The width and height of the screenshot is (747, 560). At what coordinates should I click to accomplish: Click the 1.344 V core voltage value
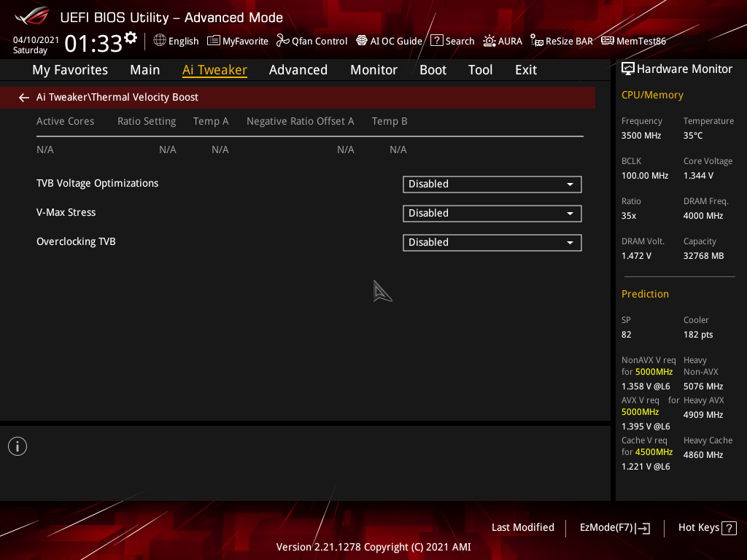(698, 176)
